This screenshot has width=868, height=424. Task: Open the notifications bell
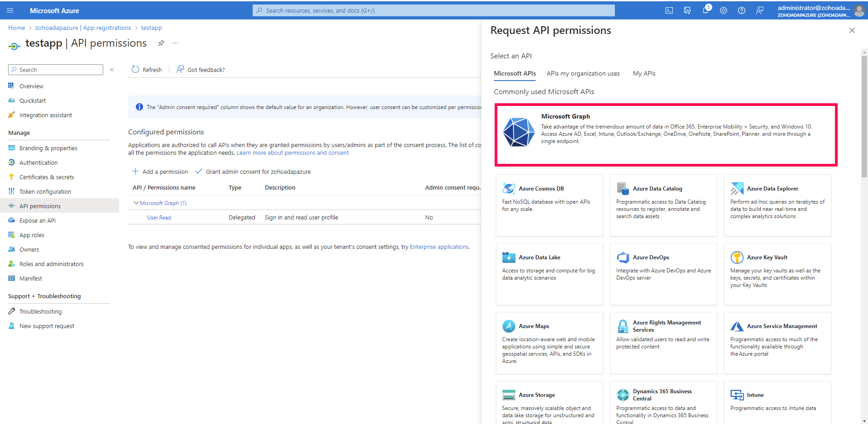(x=705, y=10)
